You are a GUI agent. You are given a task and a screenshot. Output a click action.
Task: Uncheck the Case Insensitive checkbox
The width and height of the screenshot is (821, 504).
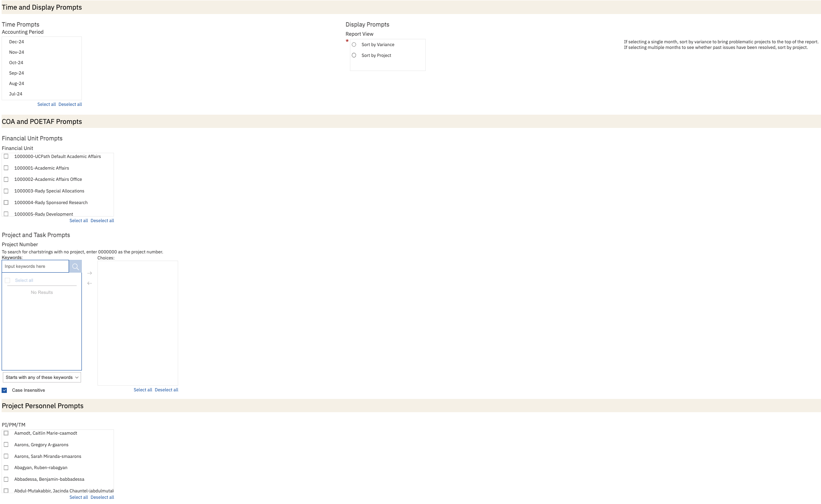(4, 390)
